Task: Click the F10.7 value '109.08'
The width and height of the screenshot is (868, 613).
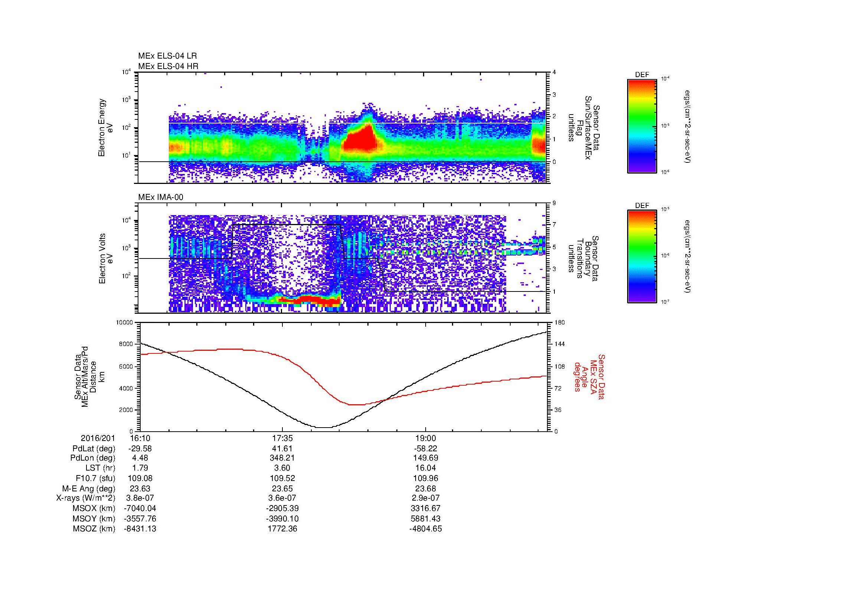Action: point(140,478)
